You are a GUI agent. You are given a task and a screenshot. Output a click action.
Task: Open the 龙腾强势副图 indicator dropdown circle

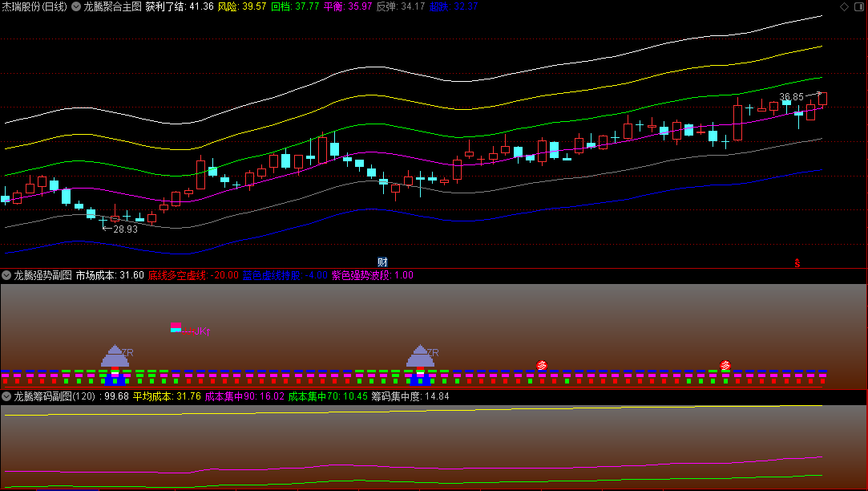(6, 275)
